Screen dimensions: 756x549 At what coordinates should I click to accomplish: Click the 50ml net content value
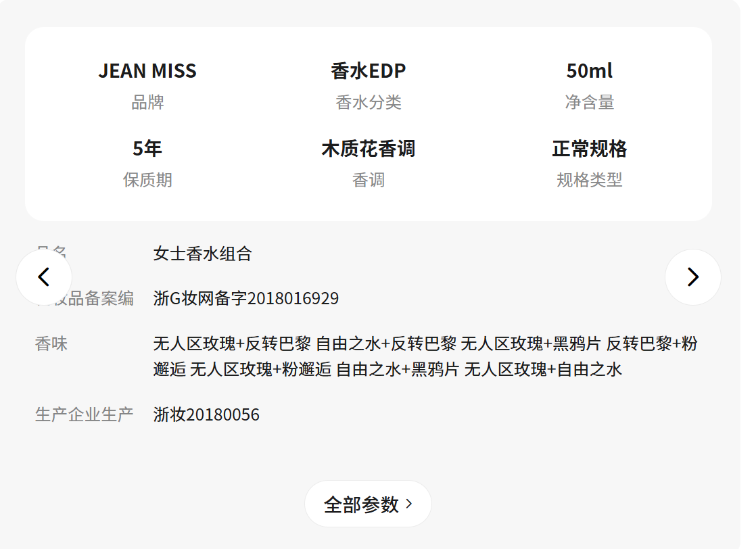point(590,71)
